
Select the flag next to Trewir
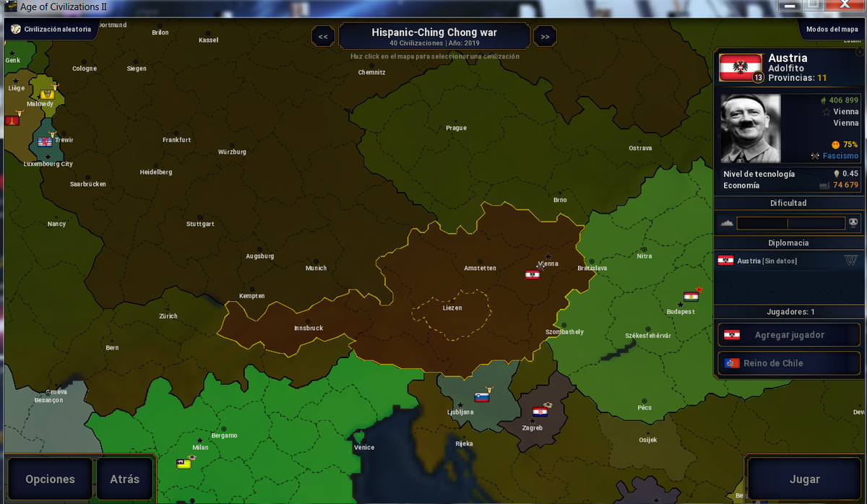click(45, 142)
